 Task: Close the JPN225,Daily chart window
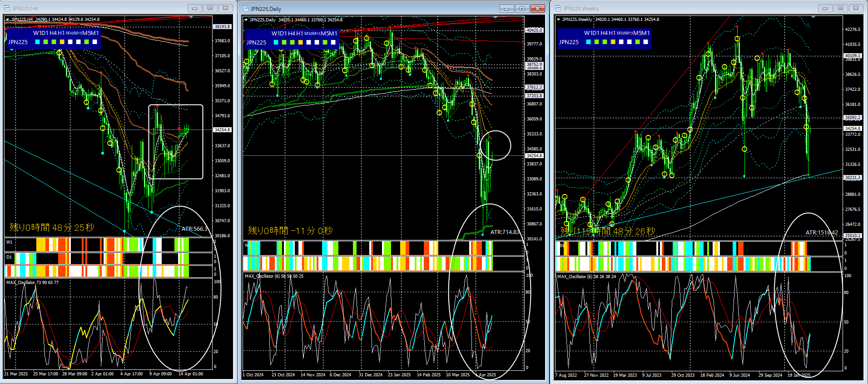(537, 9)
